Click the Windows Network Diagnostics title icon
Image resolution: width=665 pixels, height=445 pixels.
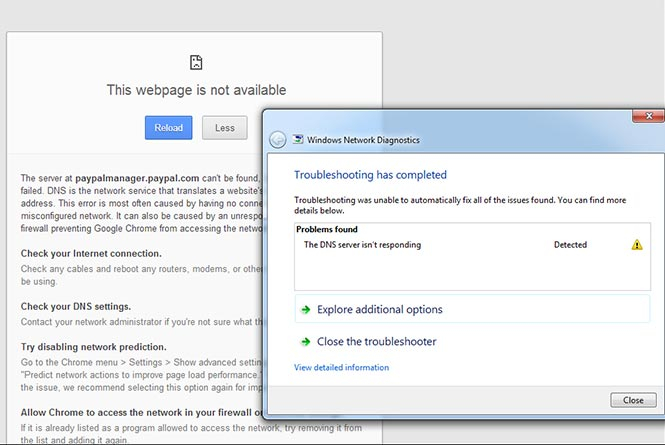tap(298, 140)
